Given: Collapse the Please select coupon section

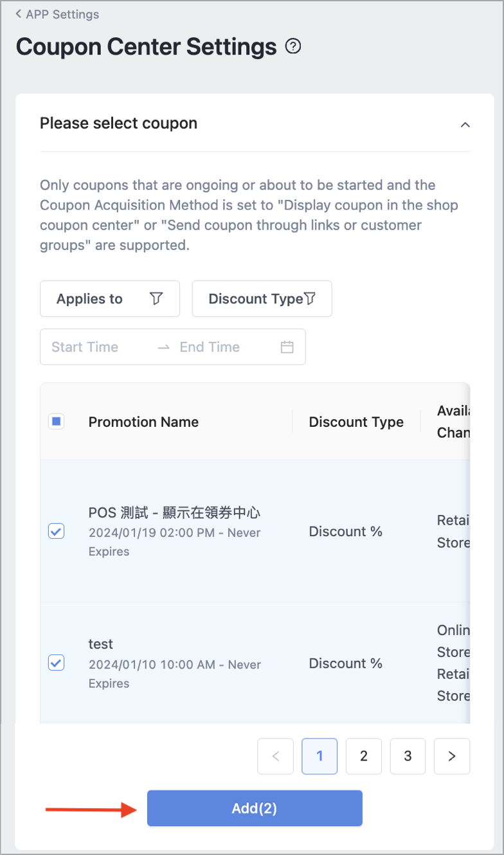Looking at the screenshot, I should (465, 124).
